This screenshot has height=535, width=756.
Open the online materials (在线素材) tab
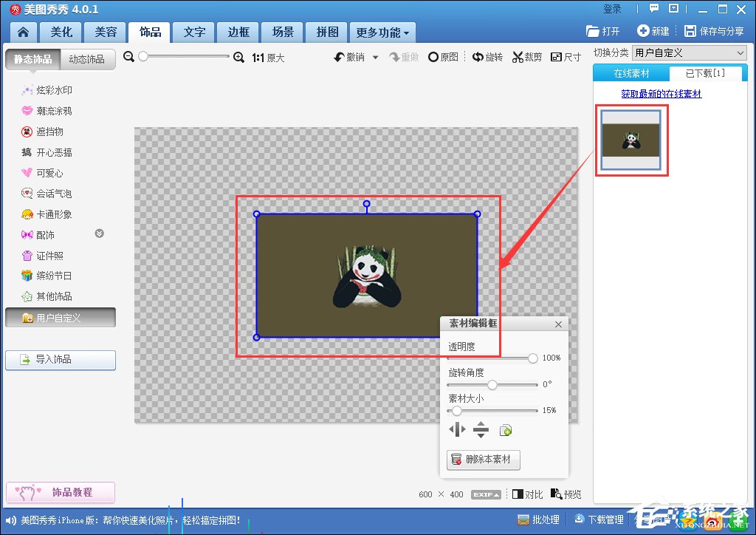tap(631, 73)
